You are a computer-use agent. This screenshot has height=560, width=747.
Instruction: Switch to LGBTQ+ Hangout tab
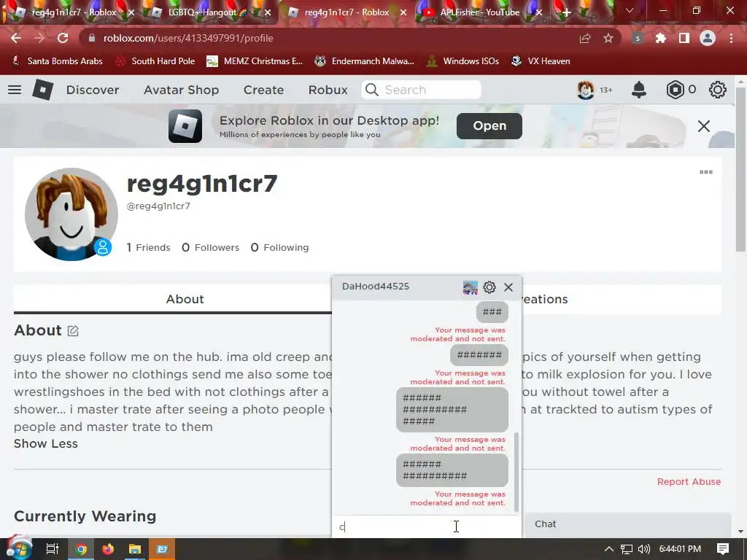pyautogui.click(x=208, y=12)
